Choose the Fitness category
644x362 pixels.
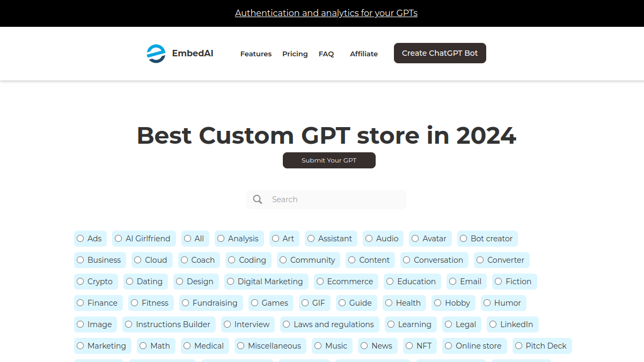point(151,303)
